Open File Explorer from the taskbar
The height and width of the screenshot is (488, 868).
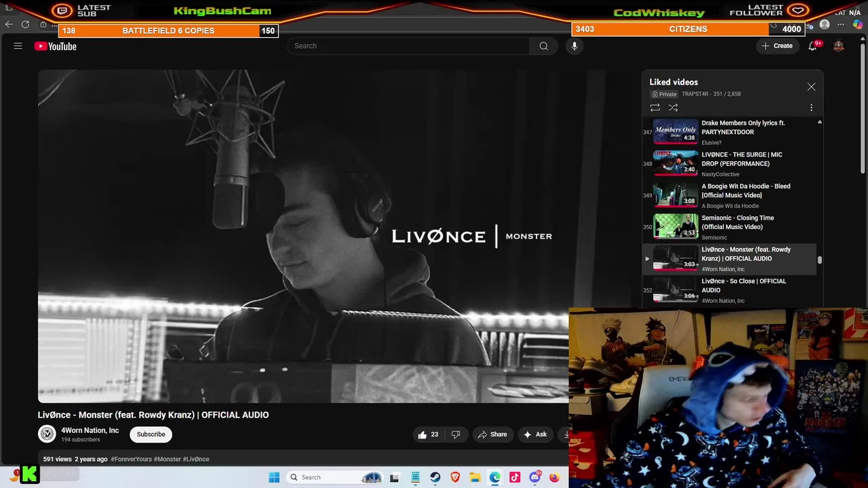[475, 477]
